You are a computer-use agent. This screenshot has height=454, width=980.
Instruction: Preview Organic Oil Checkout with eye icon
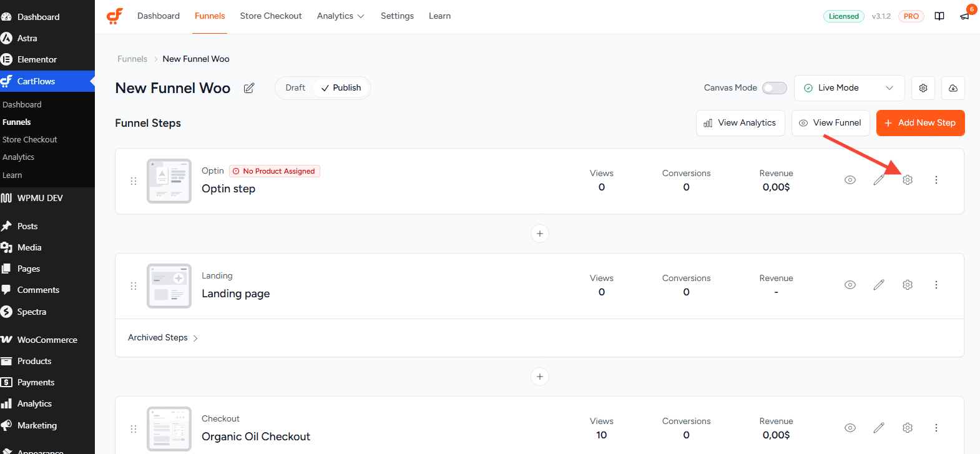[x=850, y=428]
